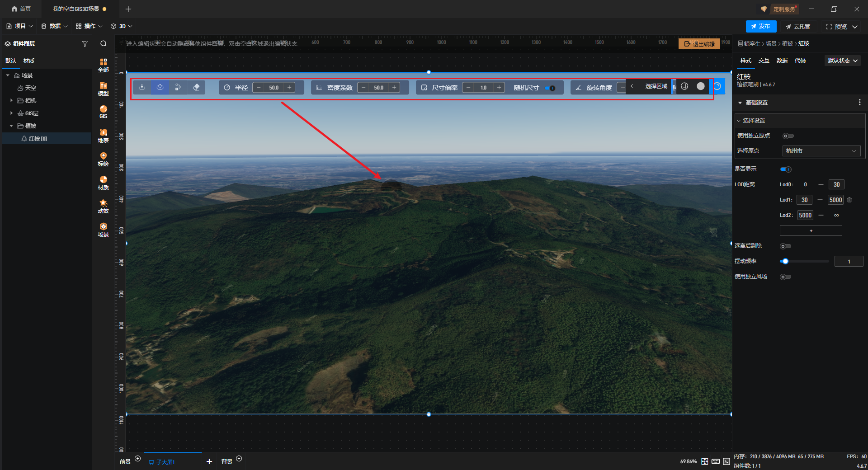Adjust the 摆动频率 slider
Image resolution: width=868 pixels, height=470 pixels.
point(785,261)
